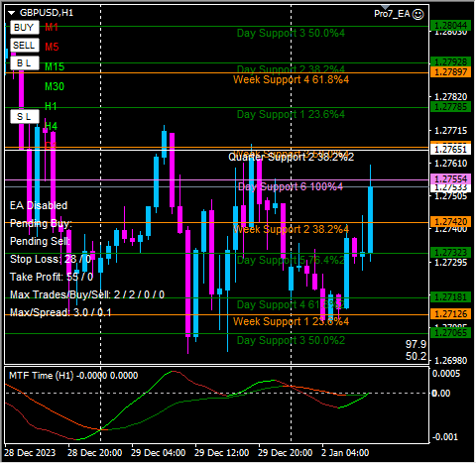
Task: Click the 1.27651 current price label
Action: tap(451, 150)
